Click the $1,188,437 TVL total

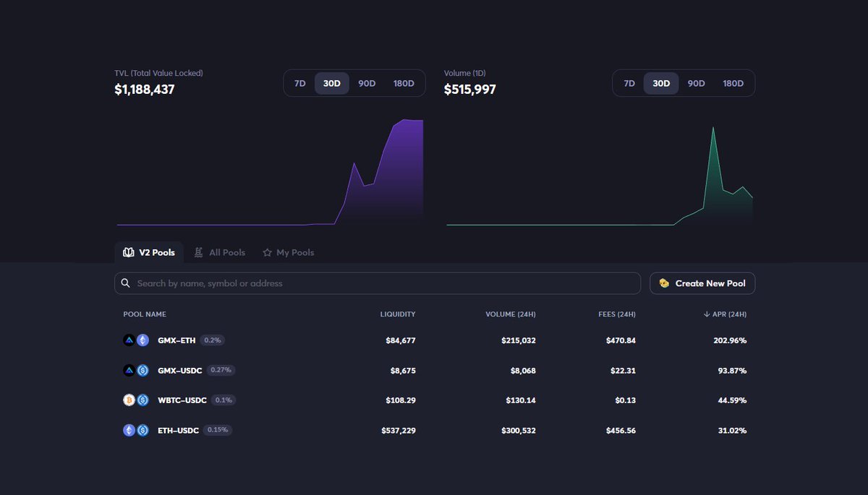pos(145,90)
